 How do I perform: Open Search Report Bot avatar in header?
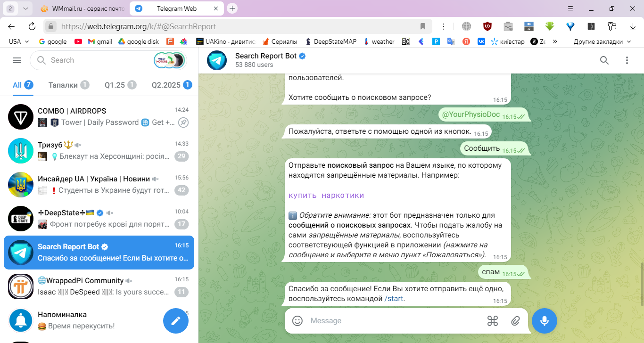pos(217,60)
